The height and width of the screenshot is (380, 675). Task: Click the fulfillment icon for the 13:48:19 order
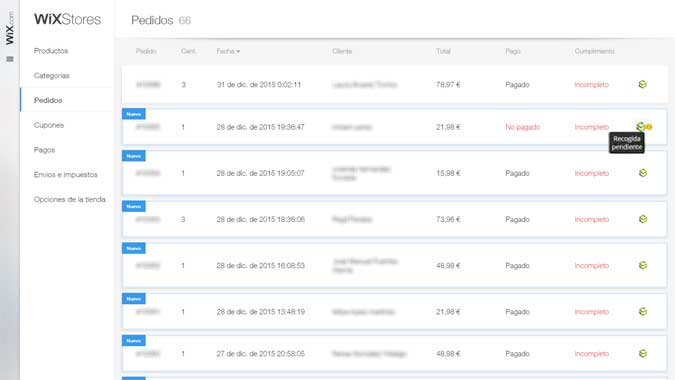[x=643, y=311]
